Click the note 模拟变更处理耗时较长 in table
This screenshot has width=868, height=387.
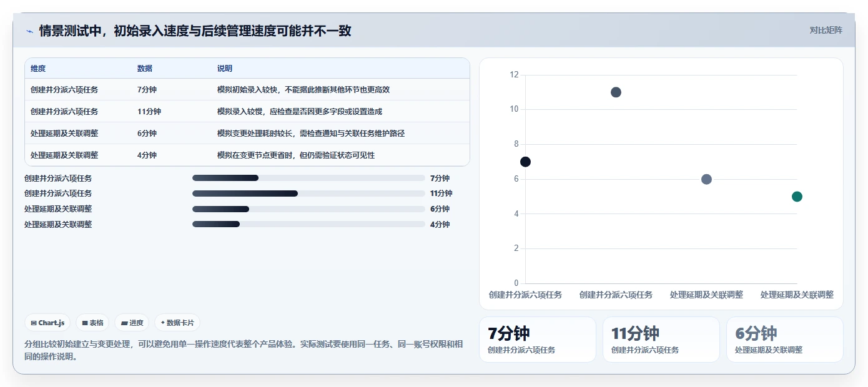(x=311, y=133)
